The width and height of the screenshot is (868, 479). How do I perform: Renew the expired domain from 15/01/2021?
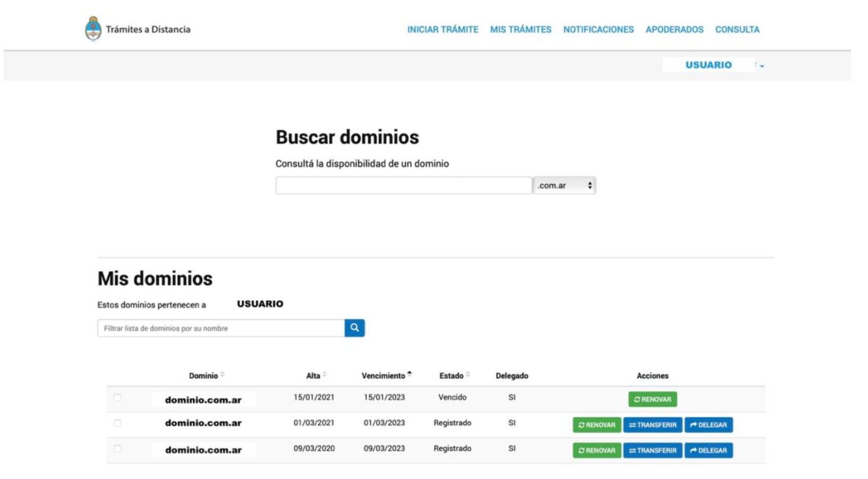pyautogui.click(x=652, y=399)
